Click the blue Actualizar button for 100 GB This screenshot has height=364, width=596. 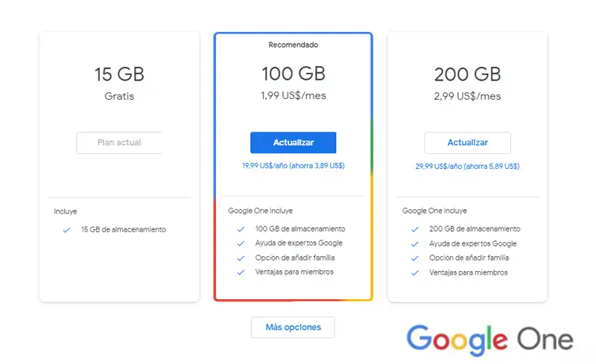point(293,142)
